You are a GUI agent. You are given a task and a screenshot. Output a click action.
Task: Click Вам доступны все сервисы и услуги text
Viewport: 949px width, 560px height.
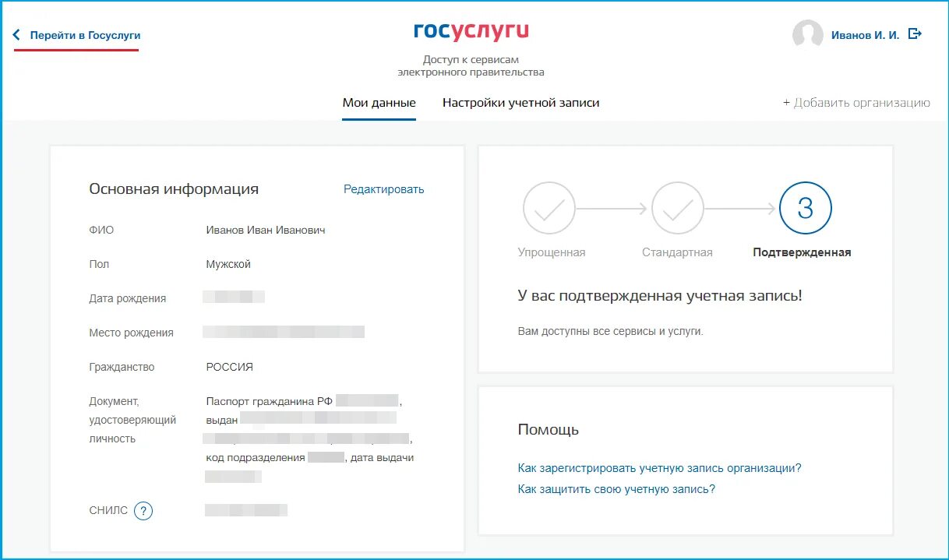point(611,331)
